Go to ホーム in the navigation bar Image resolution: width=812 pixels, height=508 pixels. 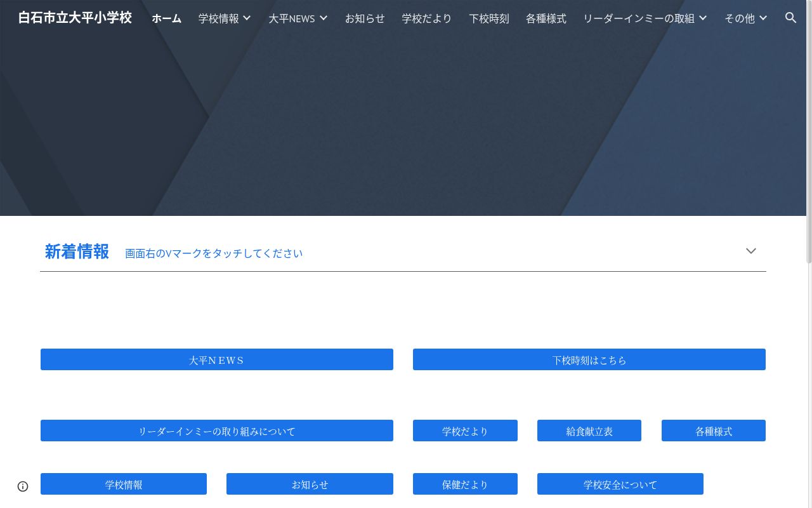(166, 18)
